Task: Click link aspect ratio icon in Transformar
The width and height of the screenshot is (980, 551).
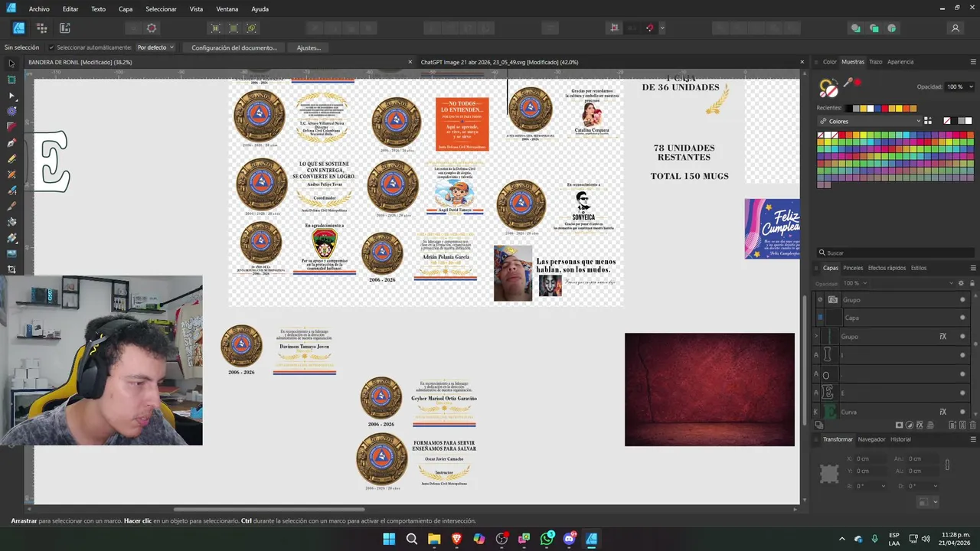Action: (947, 465)
